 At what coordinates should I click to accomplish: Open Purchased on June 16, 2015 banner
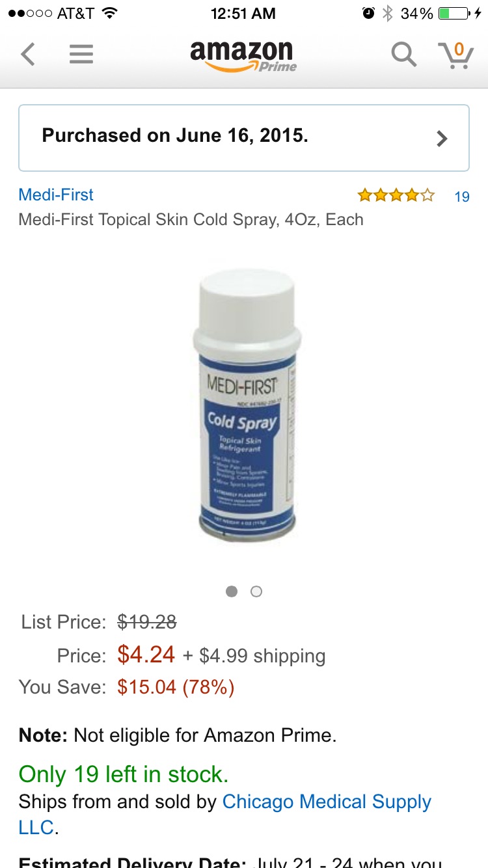tap(244, 137)
